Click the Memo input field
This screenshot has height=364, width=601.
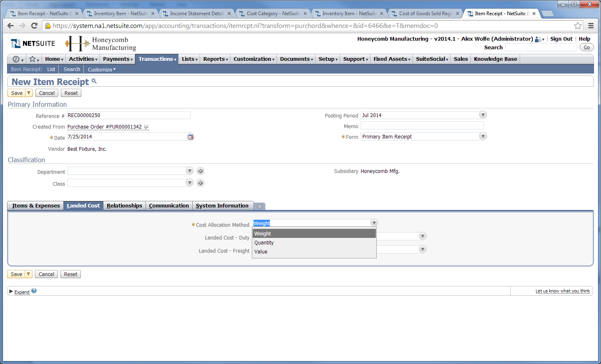(422, 126)
